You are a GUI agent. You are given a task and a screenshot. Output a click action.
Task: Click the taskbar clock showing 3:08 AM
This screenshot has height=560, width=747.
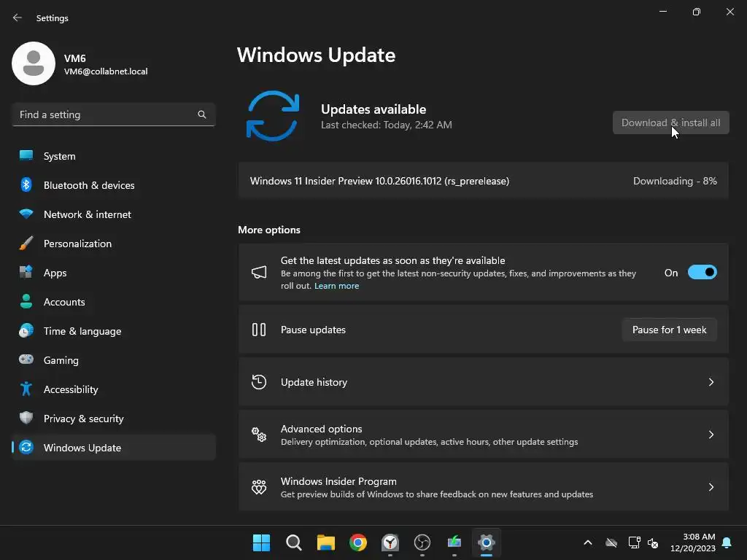[693, 542]
